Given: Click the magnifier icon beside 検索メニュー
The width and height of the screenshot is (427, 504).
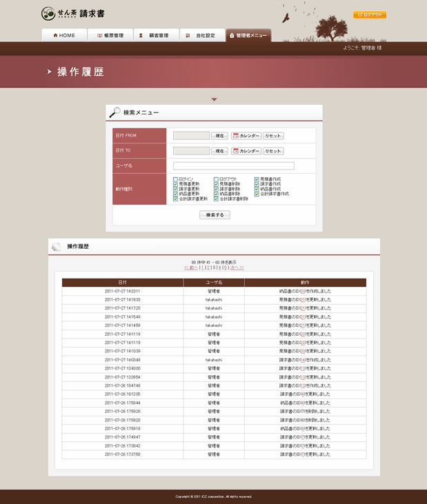Looking at the screenshot, I should click(115, 112).
